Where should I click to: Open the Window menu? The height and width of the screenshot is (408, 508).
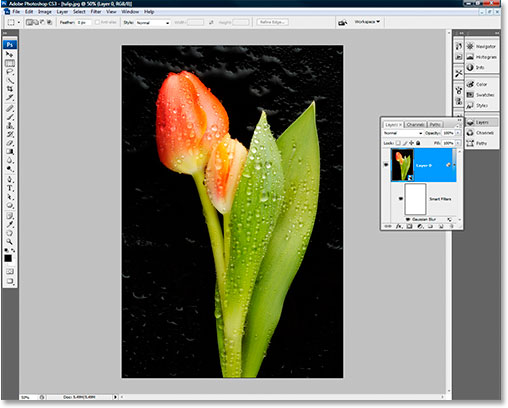[130, 12]
